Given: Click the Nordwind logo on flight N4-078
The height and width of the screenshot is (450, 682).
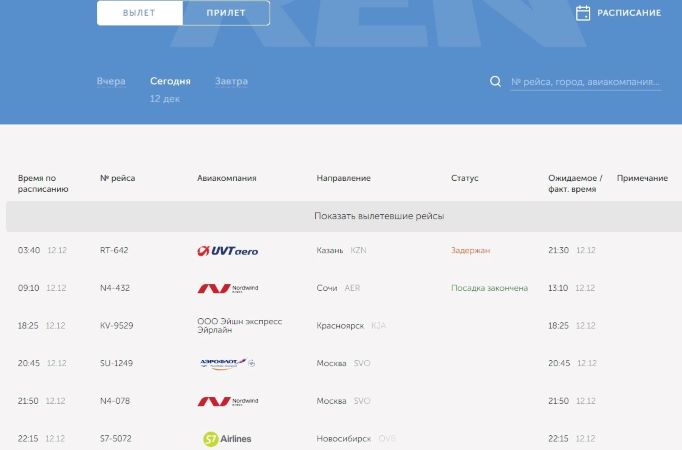Looking at the screenshot, I should (x=227, y=401).
